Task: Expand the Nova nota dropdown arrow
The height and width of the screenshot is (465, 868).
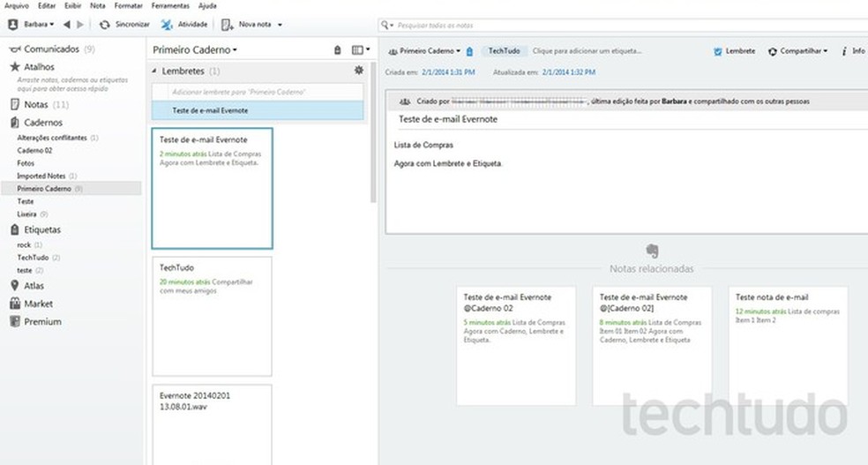Action: coord(280,25)
